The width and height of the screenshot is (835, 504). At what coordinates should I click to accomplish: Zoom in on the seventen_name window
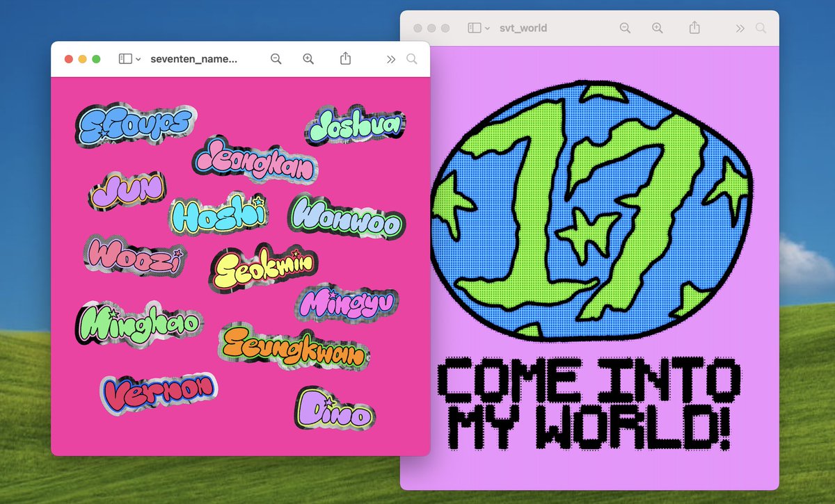click(x=308, y=59)
